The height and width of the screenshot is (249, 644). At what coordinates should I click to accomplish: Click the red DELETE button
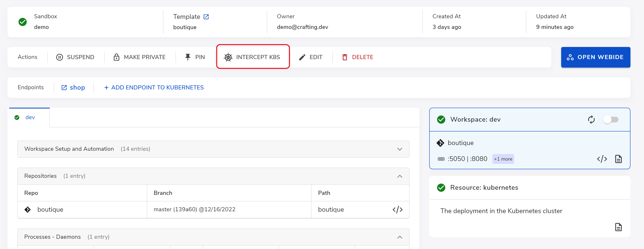pos(358,57)
